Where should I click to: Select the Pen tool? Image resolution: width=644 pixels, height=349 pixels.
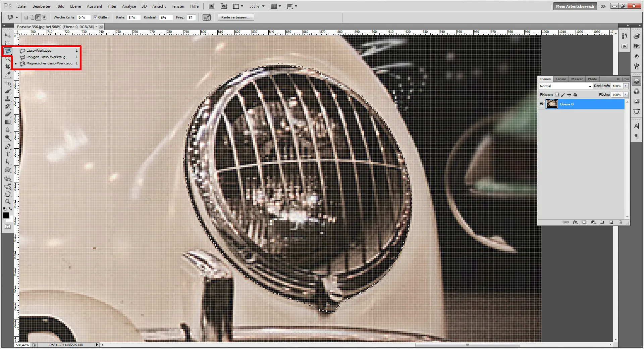(7, 146)
